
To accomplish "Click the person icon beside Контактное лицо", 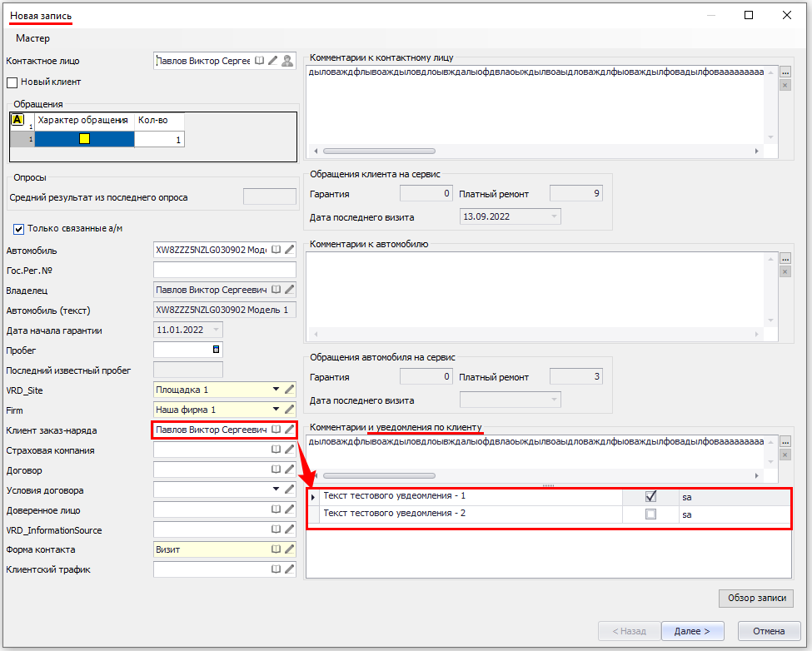I will (287, 61).
